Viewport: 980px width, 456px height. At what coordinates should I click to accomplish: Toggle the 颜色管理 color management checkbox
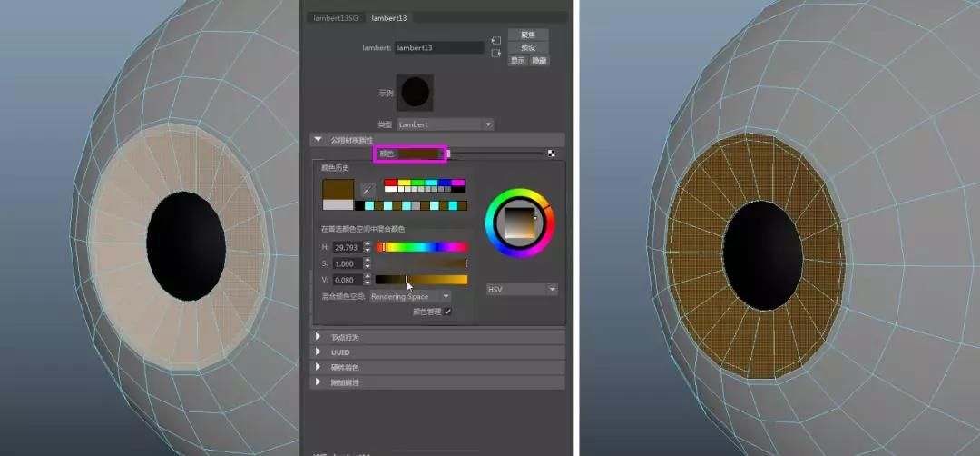(x=447, y=312)
